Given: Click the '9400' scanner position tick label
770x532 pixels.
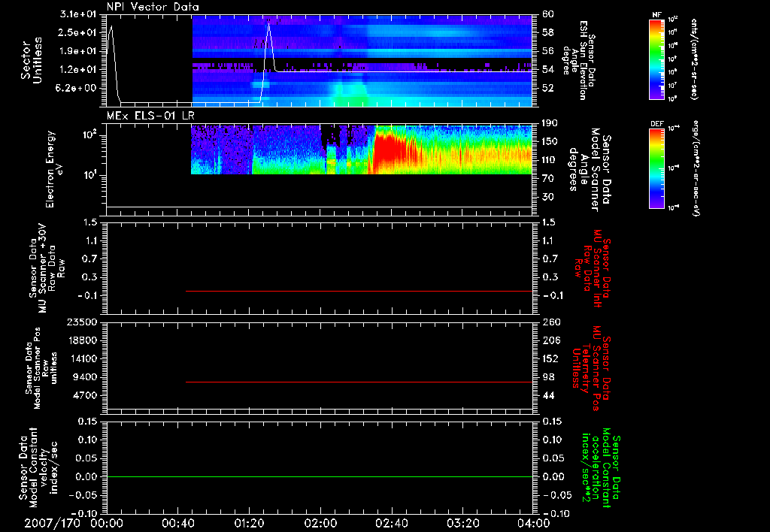Looking at the screenshot, I should coord(85,377).
